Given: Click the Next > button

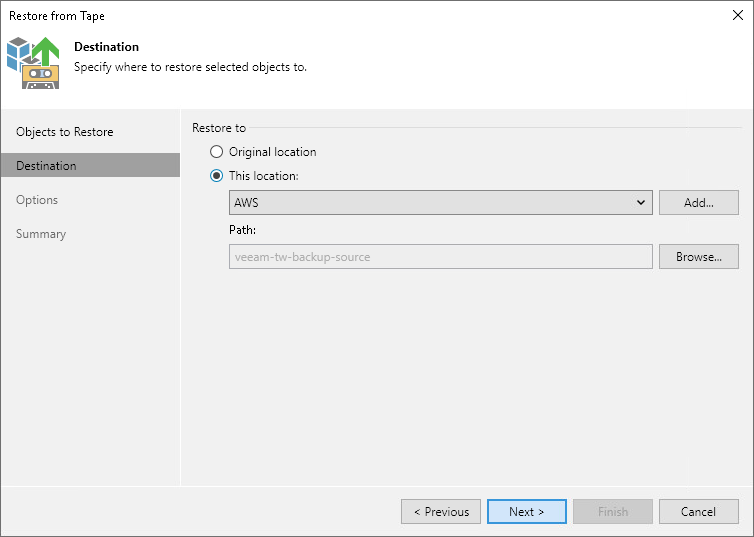Looking at the screenshot, I should (527, 512).
